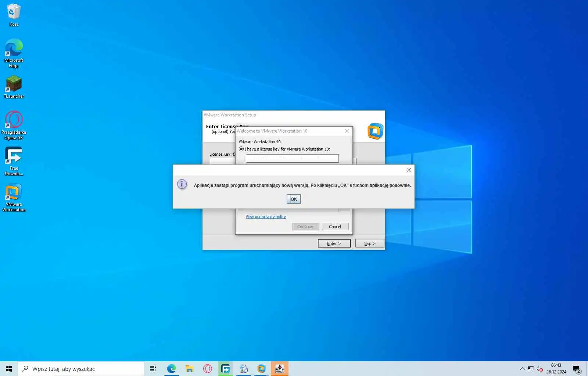Open the 'View our privacy policy' link
This screenshot has height=376, width=588.
click(266, 217)
